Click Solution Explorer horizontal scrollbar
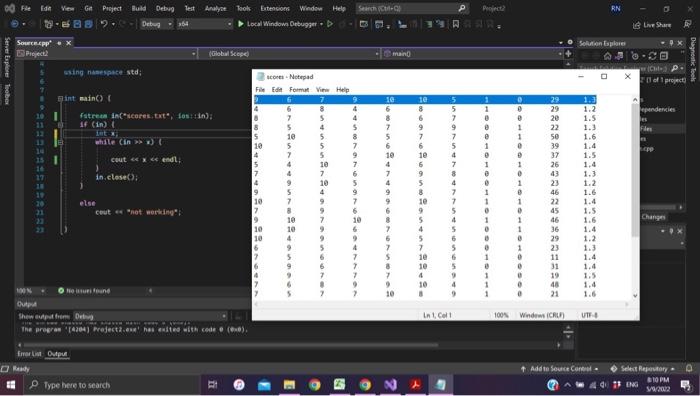Viewport: 700px width, 396px height. tap(659, 207)
